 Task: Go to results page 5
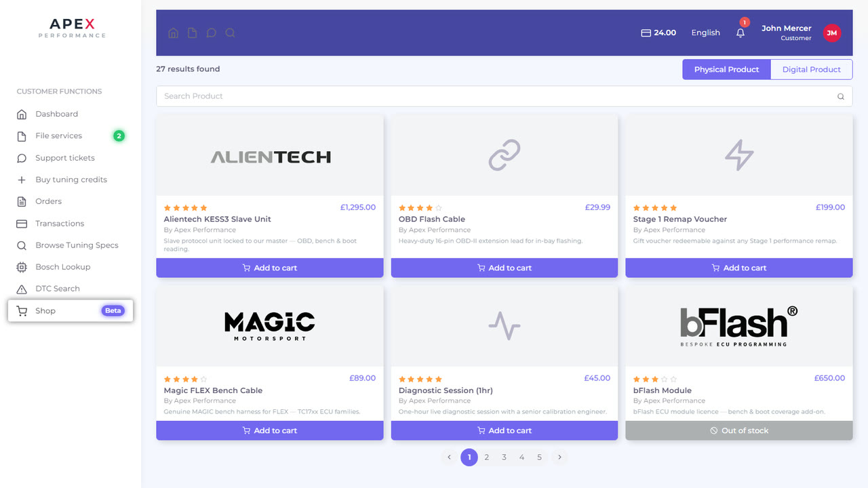click(540, 457)
